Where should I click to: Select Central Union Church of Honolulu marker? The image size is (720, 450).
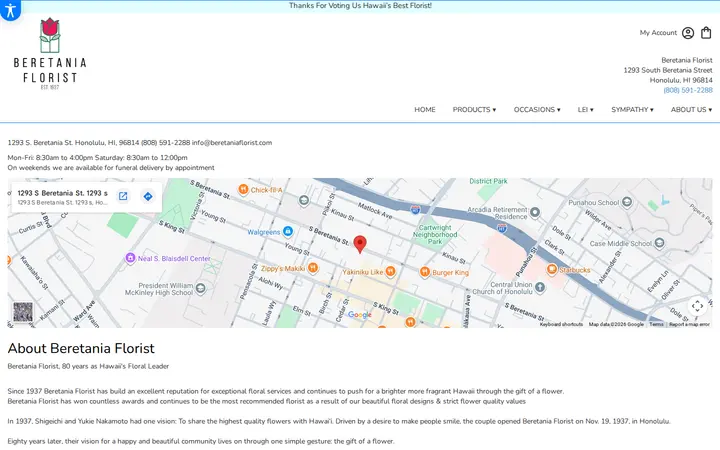point(540,288)
